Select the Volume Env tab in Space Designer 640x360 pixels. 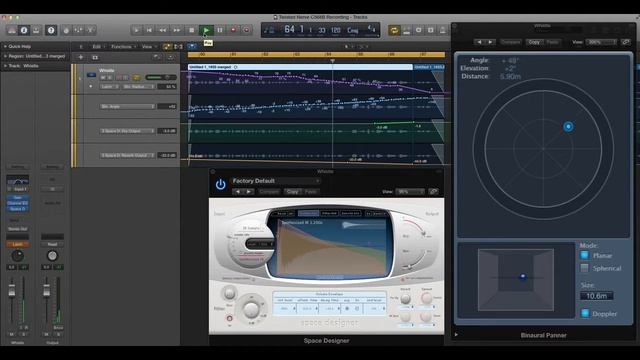click(x=309, y=213)
